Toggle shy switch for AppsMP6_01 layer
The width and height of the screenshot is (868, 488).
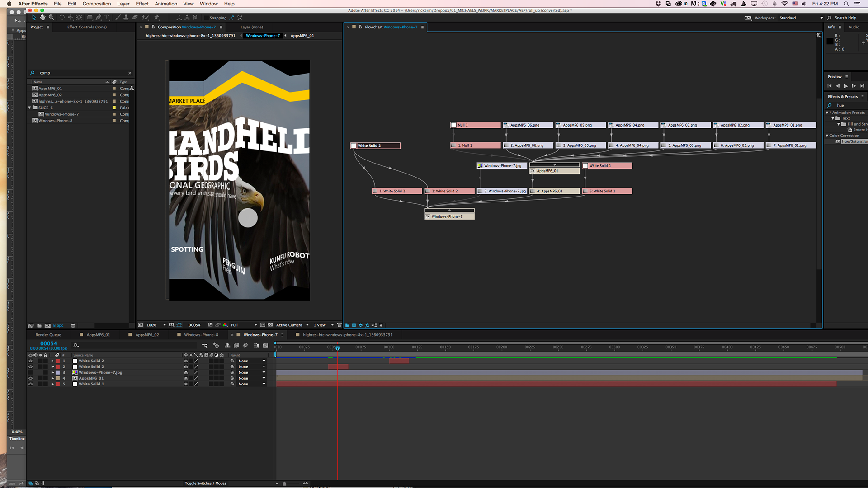point(186,378)
